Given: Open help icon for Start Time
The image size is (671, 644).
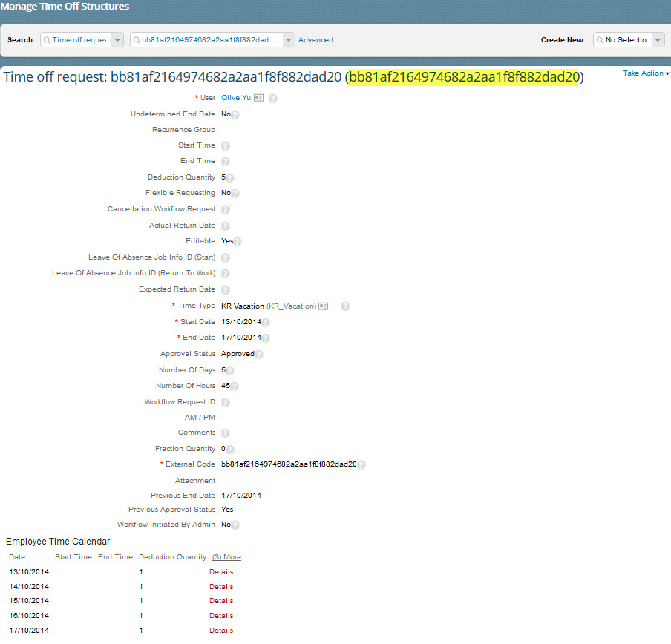Looking at the screenshot, I should (226, 146).
